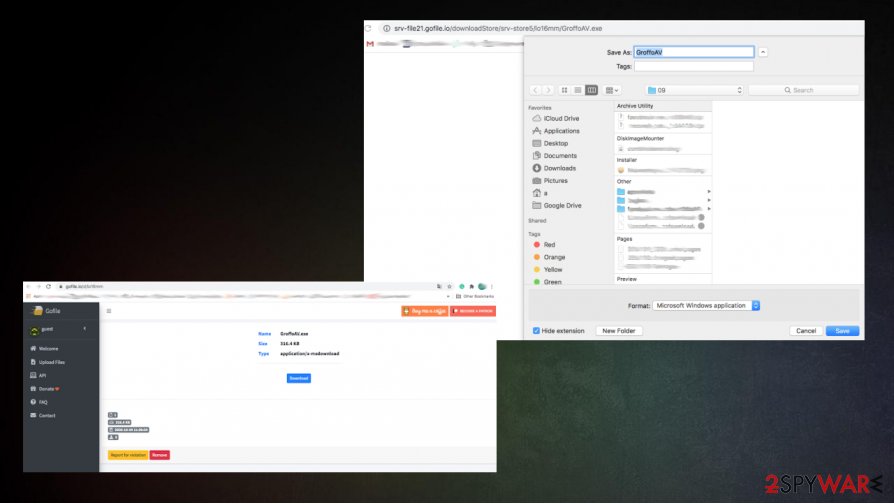
Task: Click the Cancel button
Action: coord(806,331)
